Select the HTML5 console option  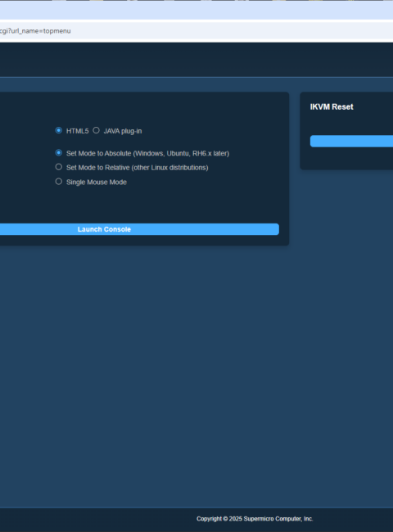[59, 130]
